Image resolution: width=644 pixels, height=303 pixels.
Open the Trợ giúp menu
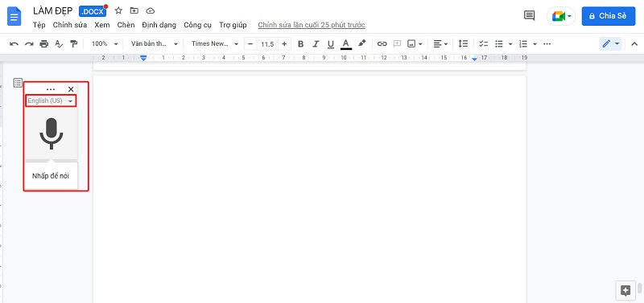pos(233,25)
